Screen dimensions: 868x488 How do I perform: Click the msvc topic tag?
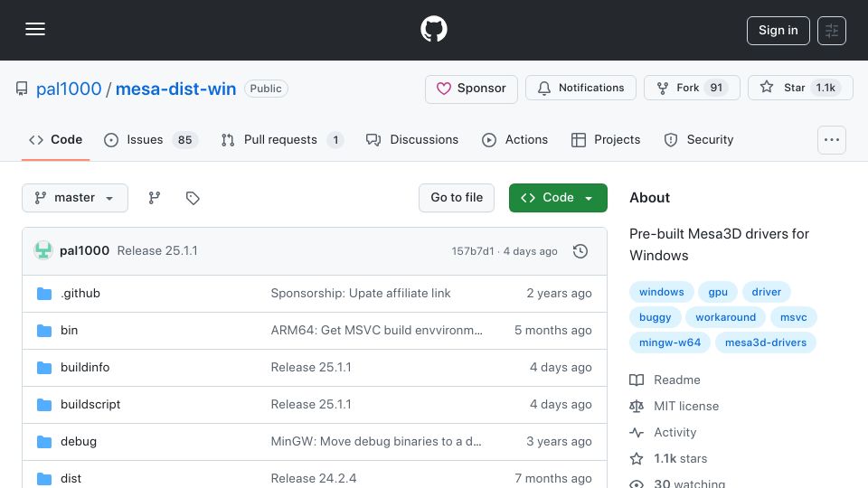pos(793,317)
